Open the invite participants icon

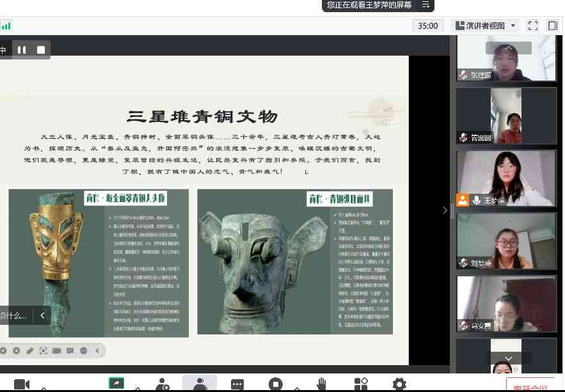coord(163,384)
